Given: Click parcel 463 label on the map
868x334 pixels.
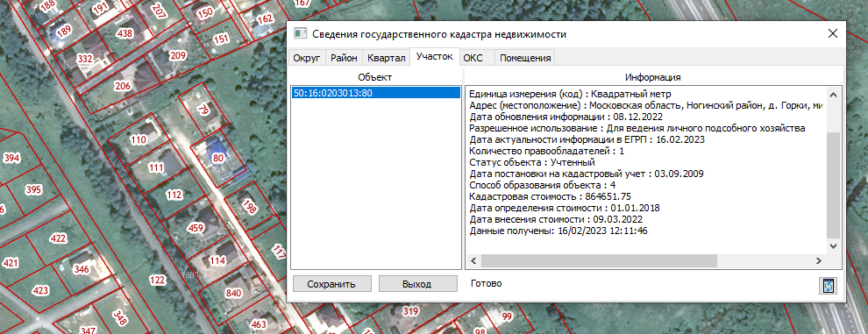Looking at the screenshot, I should 259,323.
